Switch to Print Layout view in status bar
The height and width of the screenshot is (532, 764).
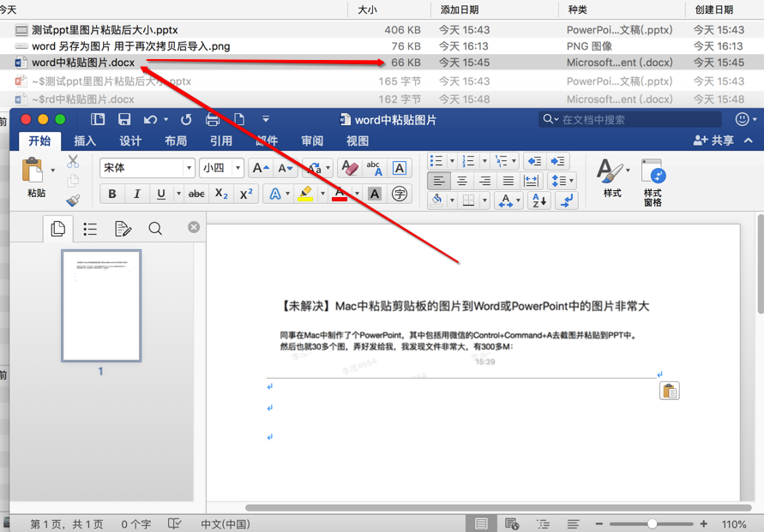tap(481, 523)
